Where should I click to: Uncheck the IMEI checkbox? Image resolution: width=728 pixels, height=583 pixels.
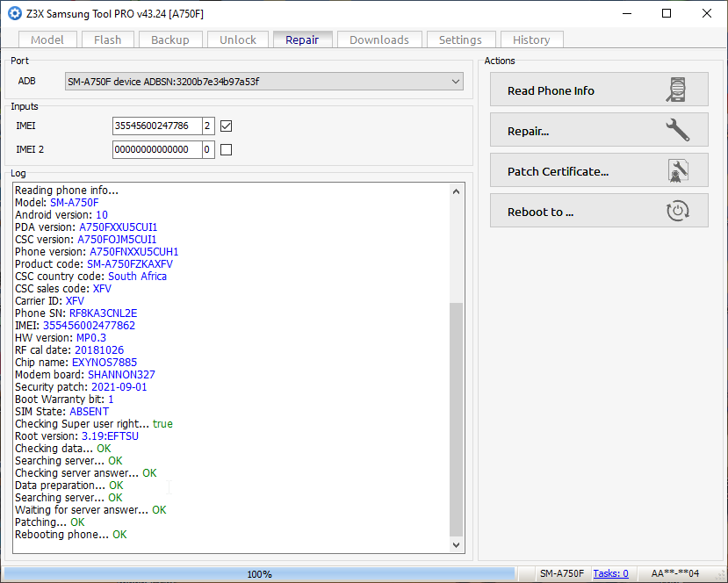click(226, 126)
